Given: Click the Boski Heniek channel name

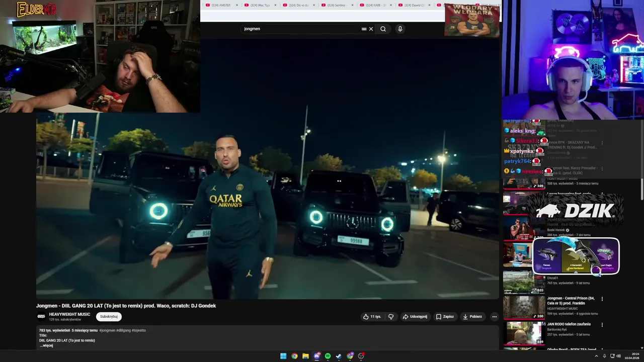Looking at the screenshot, I should pyautogui.click(x=556, y=230).
